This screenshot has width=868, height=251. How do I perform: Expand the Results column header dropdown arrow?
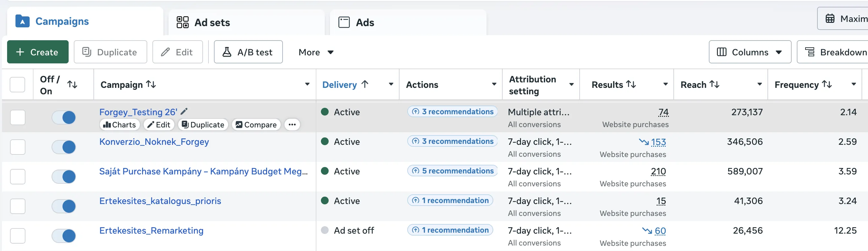coord(665,84)
